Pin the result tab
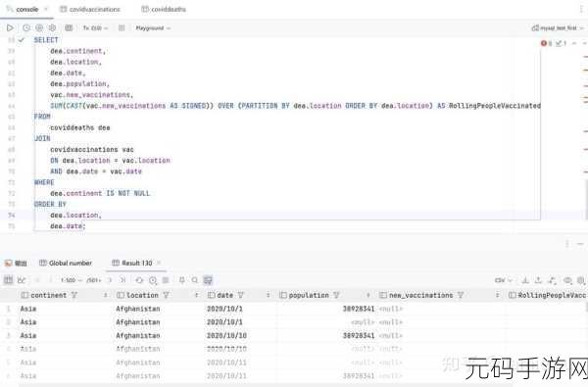The image size is (588, 387). [182, 280]
